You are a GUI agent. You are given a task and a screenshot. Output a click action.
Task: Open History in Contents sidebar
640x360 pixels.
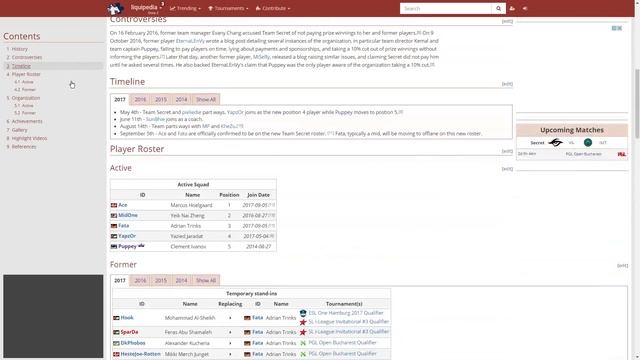[20, 49]
